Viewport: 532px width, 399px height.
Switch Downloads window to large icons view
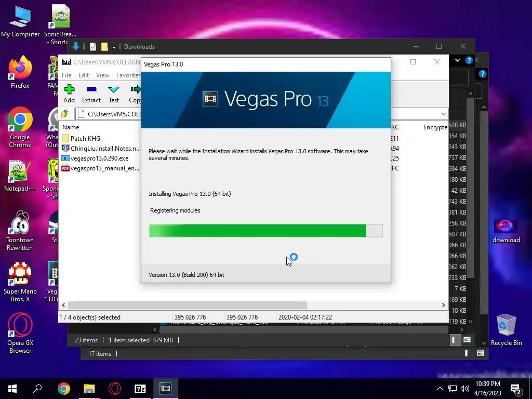[467, 340]
